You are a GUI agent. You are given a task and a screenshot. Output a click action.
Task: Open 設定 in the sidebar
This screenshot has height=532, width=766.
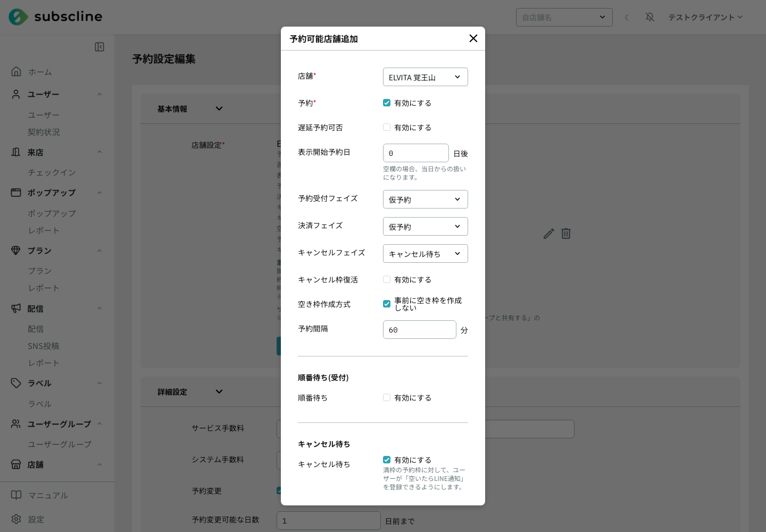click(36, 519)
